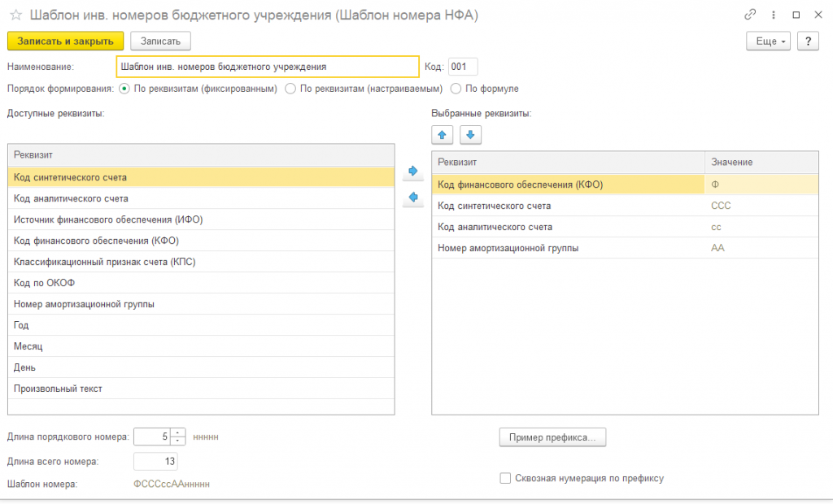Select 'Код финансового обеспечения (КФО)' in available list
The image size is (833, 504).
pos(201,241)
